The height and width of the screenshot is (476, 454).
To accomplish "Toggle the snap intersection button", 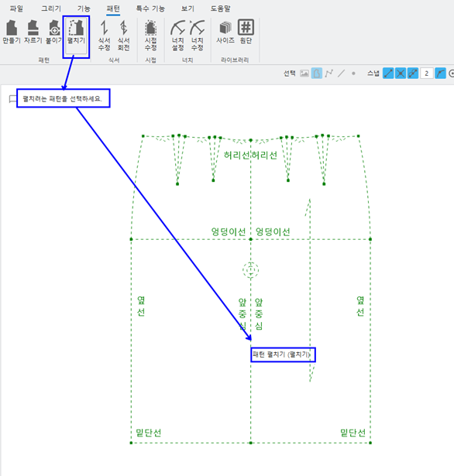I will click(x=401, y=74).
